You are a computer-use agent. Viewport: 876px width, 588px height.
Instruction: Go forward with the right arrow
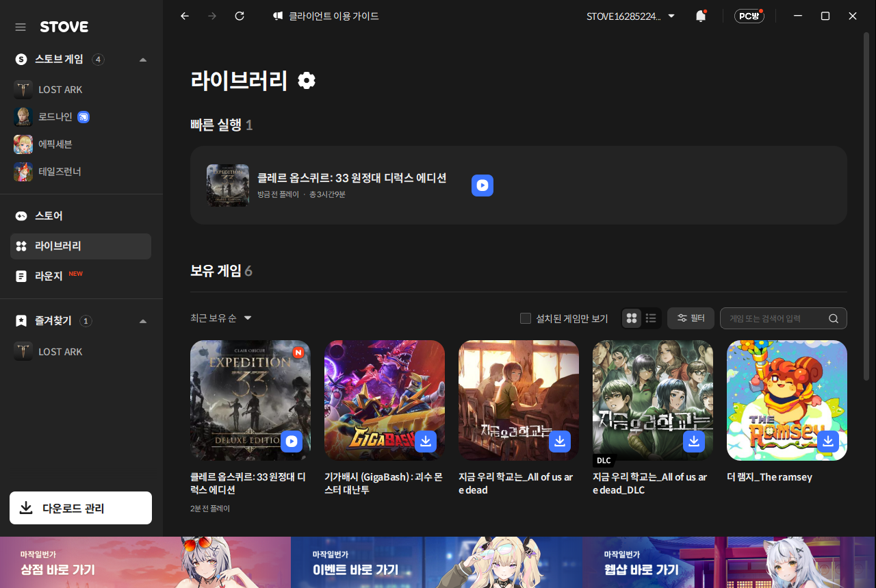[x=212, y=16]
